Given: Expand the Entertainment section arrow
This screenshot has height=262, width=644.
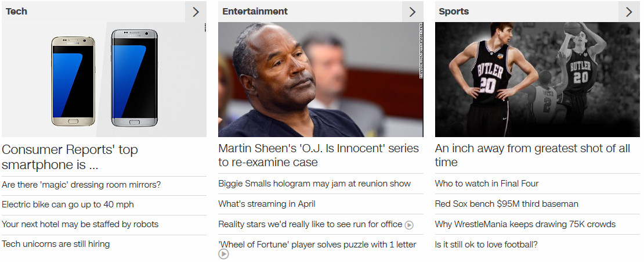Looking at the screenshot, I should [x=413, y=12].
